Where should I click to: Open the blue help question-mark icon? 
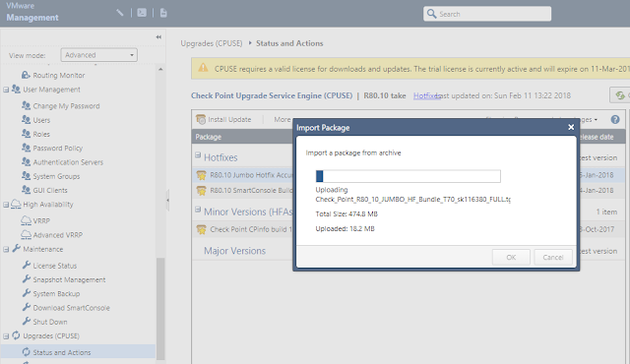614,119
